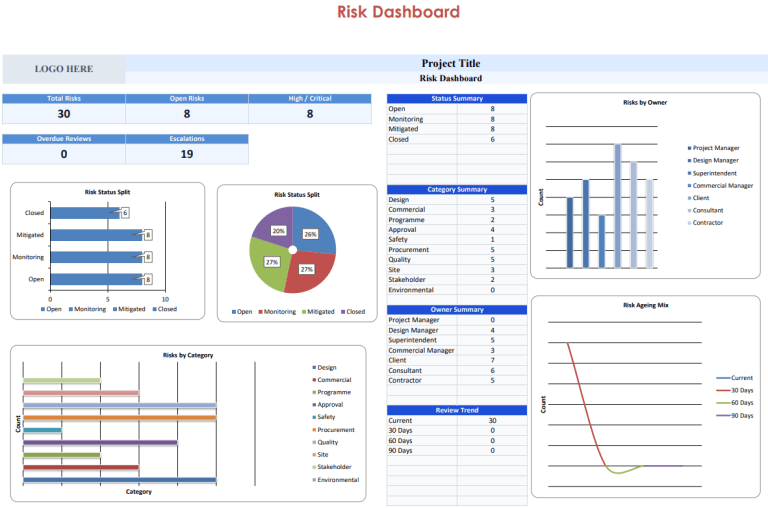Viewport: 768px width, 508px height.
Task: Select Monitoring row label in Status Summary
Action: (x=406, y=119)
